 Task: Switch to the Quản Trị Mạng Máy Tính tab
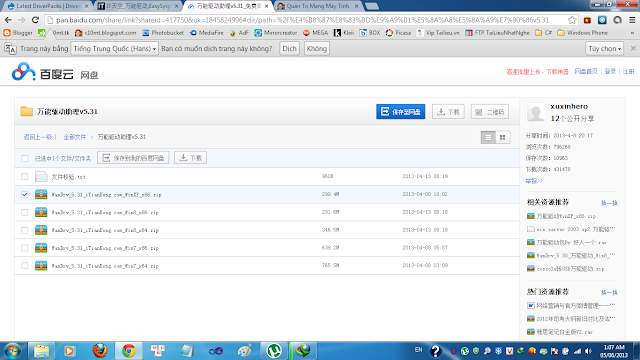(318, 6)
